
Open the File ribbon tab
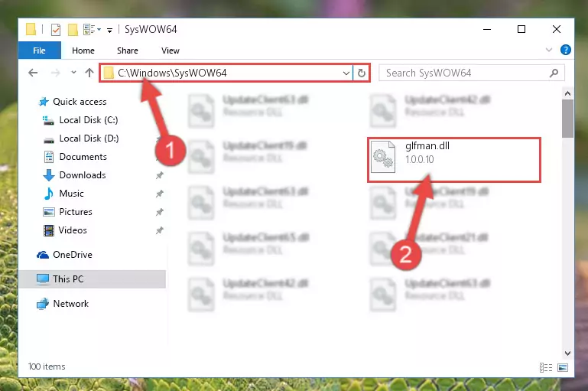tap(39, 51)
